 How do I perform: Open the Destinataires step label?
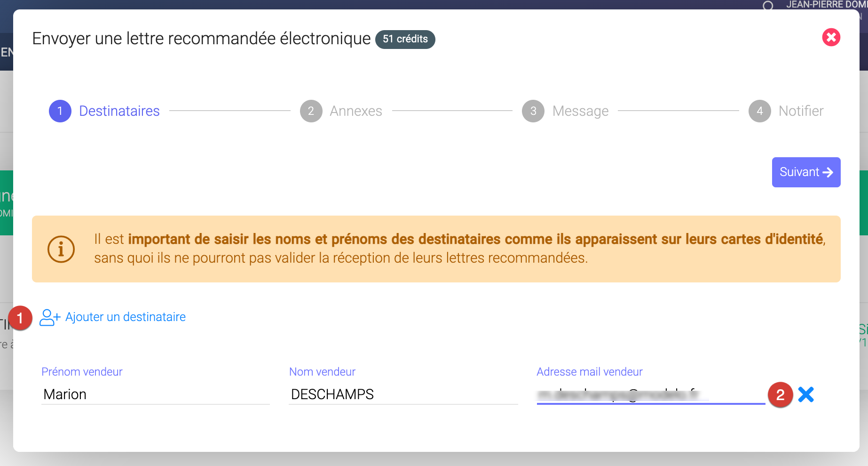coord(119,111)
